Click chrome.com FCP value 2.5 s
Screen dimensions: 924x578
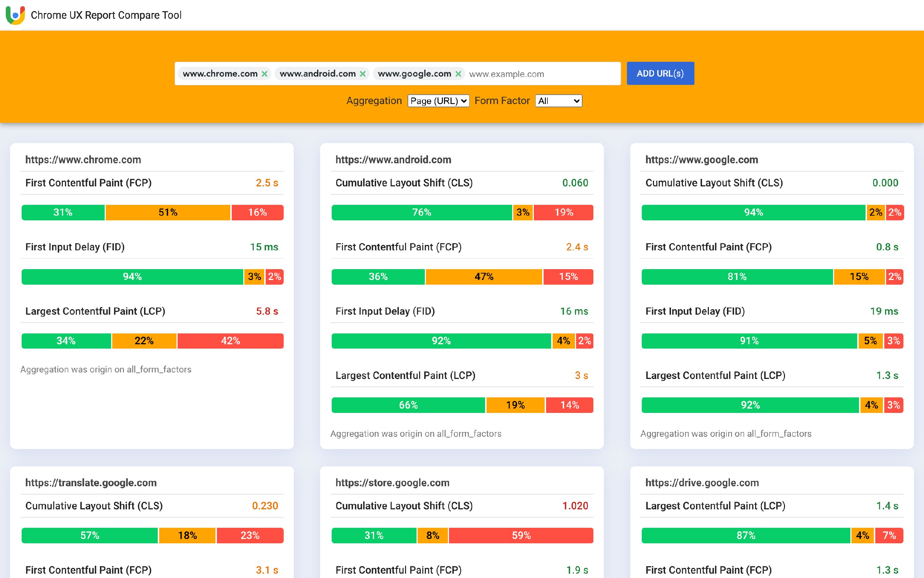[x=267, y=183]
